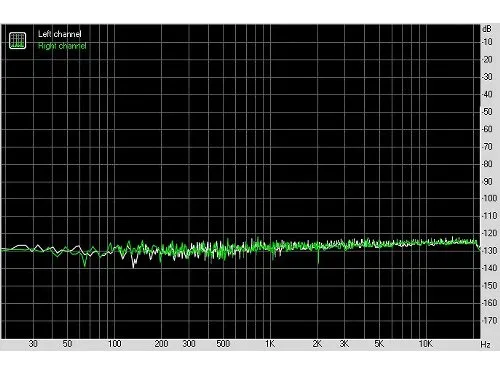Screen dimensions: 500x375
Task: Click the 5K frequency axis label
Action: (379, 344)
